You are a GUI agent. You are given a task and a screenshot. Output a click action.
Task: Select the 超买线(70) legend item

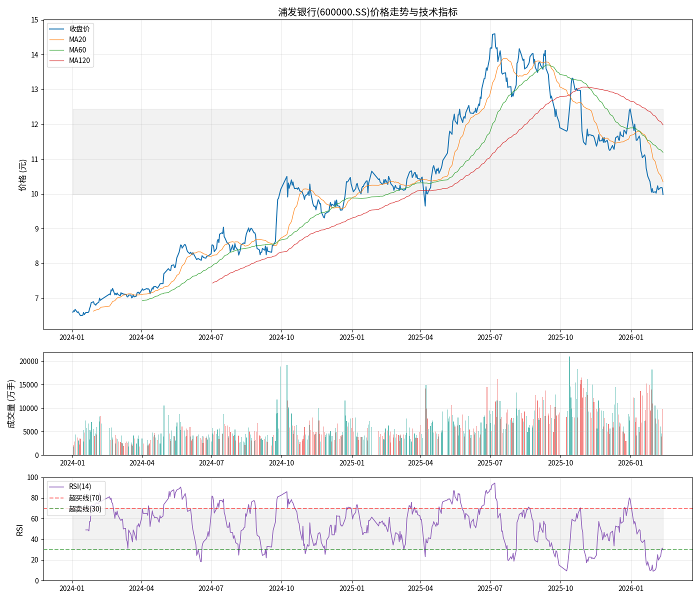point(84,498)
